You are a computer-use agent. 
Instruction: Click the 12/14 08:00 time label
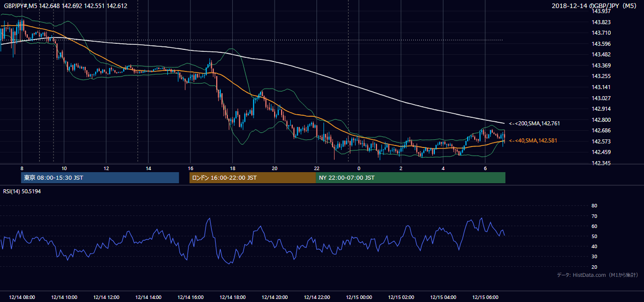click(x=22, y=297)
